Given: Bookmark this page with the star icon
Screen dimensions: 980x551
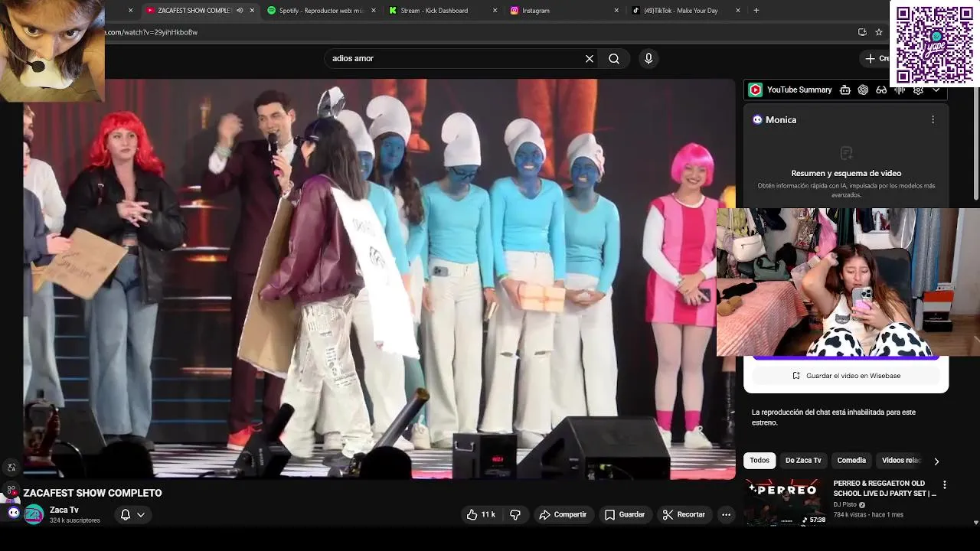Looking at the screenshot, I should [x=879, y=32].
